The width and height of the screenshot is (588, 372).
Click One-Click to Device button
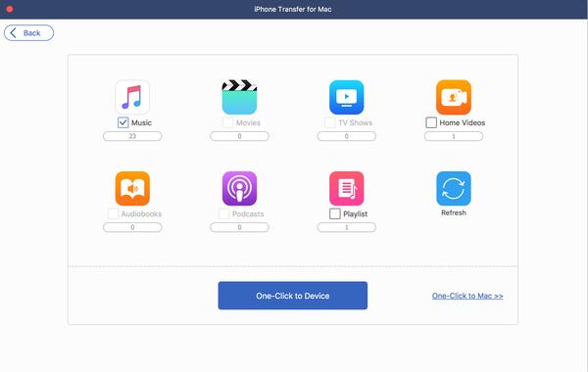point(292,296)
